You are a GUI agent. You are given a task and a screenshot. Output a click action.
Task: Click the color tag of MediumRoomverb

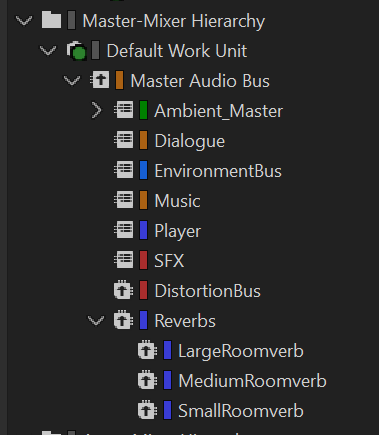tap(167, 381)
